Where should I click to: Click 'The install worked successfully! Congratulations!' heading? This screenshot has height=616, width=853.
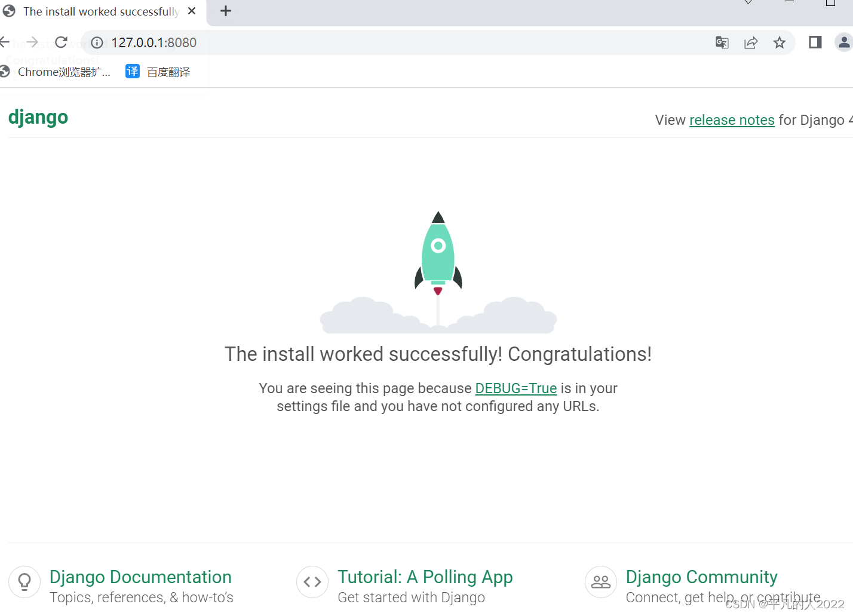point(438,354)
